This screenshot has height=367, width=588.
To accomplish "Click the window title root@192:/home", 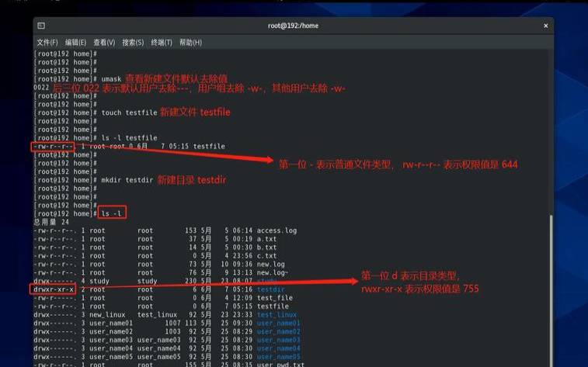I will (x=294, y=26).
